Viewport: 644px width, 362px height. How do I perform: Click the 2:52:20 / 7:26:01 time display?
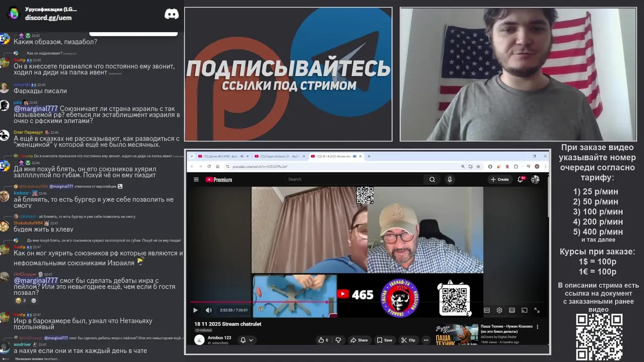click(233, 310)
